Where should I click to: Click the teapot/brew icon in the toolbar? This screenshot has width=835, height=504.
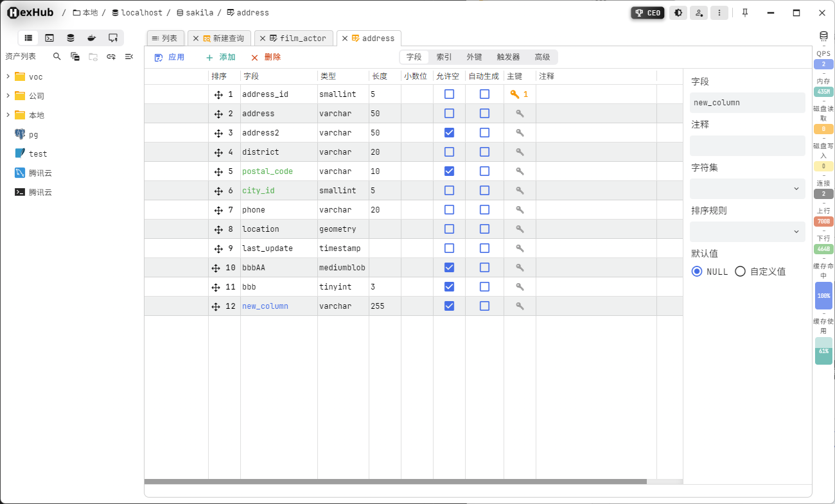click(x=91, y=38)
